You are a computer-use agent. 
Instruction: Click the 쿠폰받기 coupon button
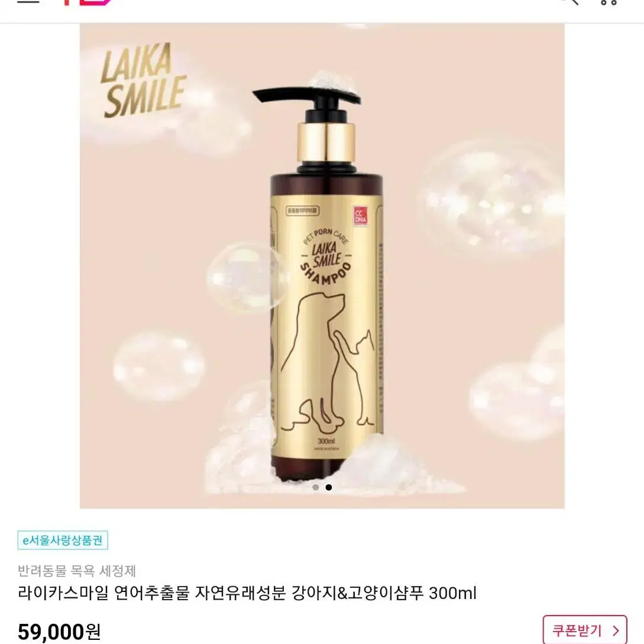click(585, 630)
